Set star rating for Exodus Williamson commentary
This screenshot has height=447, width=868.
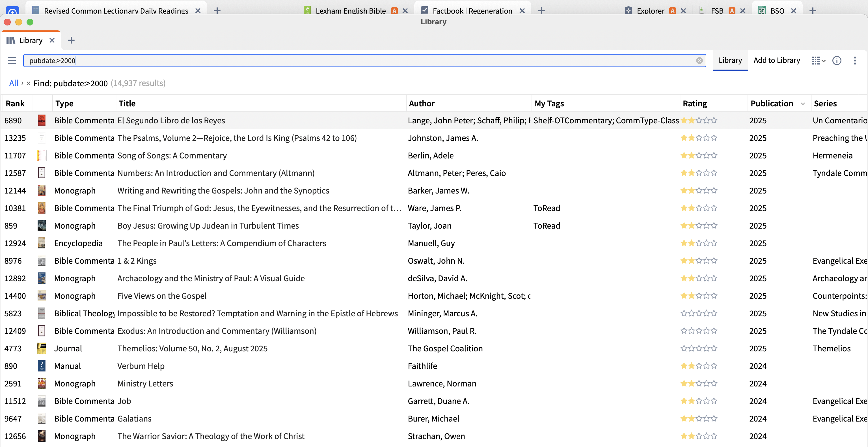tap(699, 331)
